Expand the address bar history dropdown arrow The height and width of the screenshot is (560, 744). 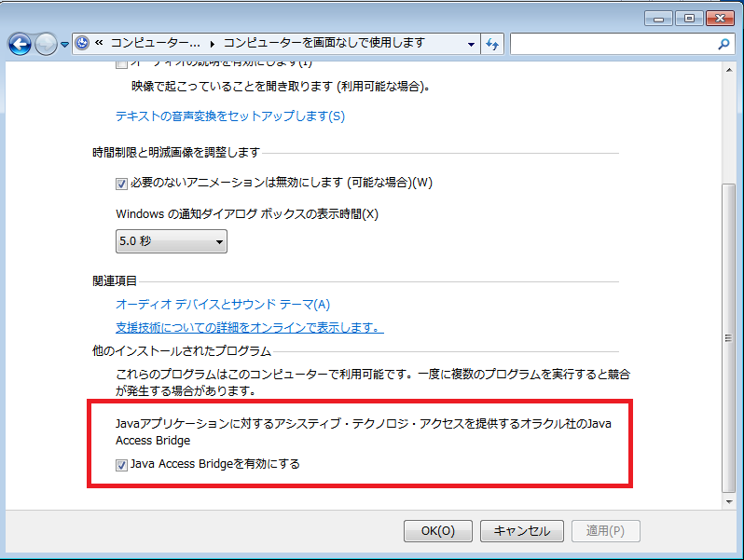[473, 44]
